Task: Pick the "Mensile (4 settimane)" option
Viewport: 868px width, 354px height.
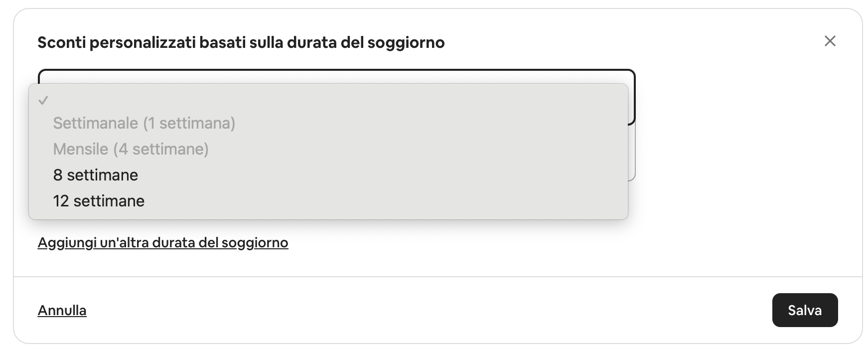Action: point(131,149)
